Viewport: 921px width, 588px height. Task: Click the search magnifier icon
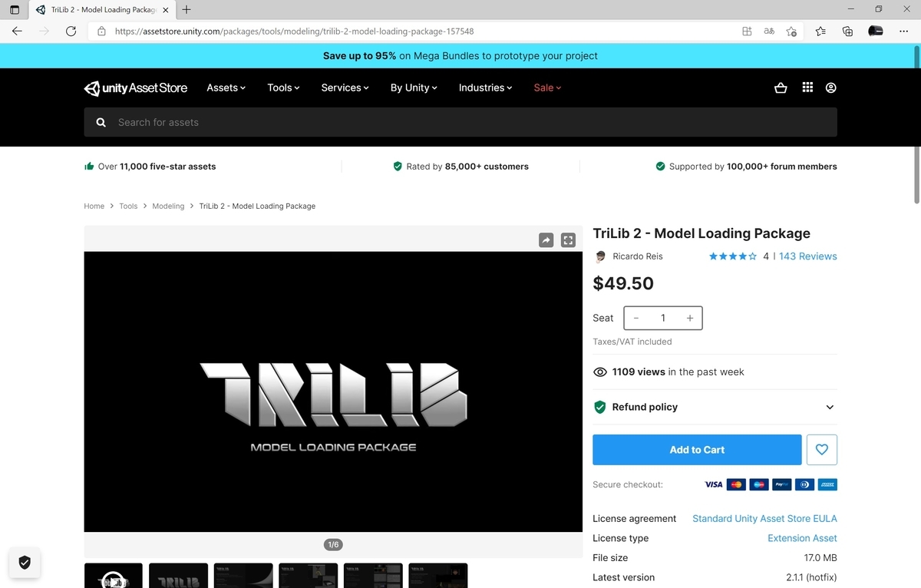[101, 122]
